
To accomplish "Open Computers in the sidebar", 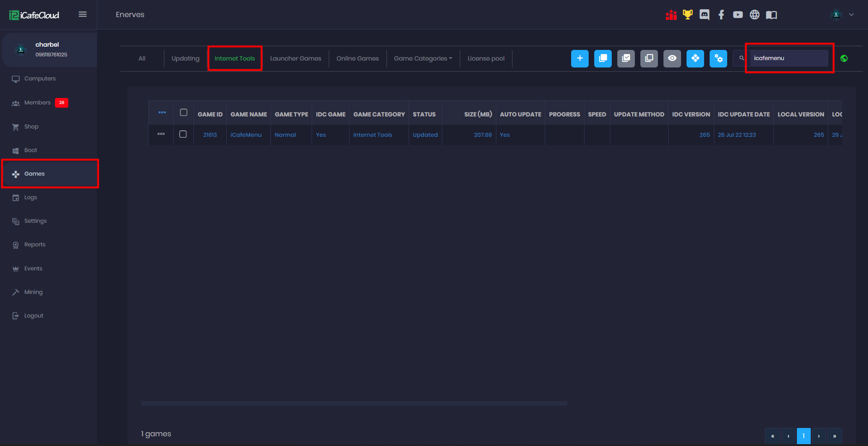I will tap(48, 79).
